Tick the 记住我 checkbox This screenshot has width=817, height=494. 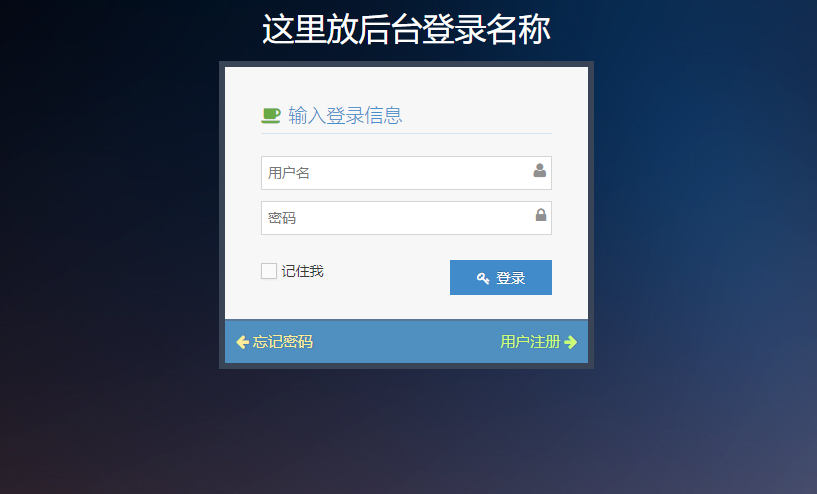(x=269, y=271)
